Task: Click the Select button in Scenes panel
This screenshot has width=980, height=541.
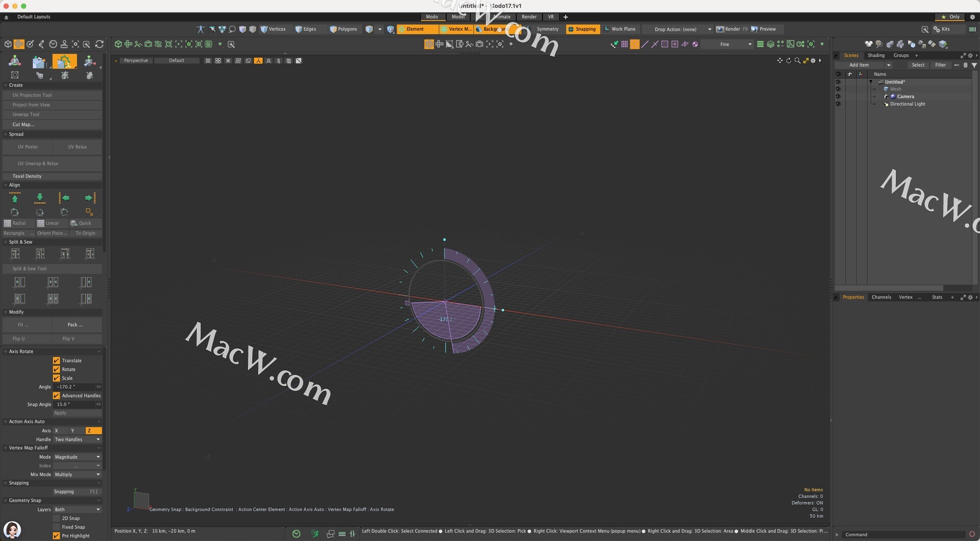Action: pyautogui.click(x=918, y=65)
